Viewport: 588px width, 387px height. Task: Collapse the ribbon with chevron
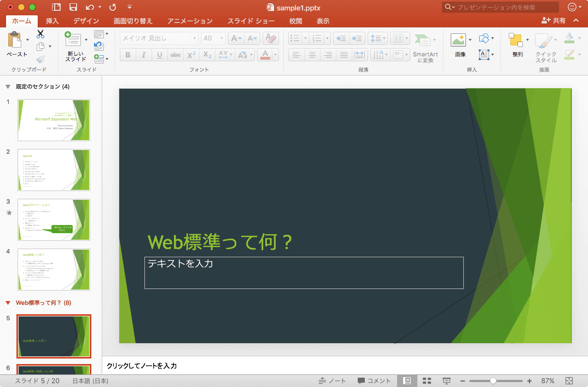tap(576, 21)
